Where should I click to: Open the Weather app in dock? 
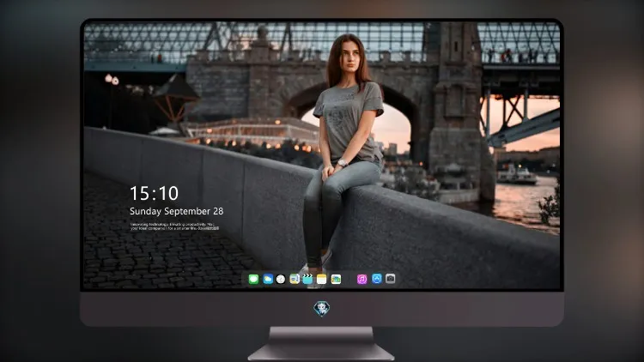point(268,279)
